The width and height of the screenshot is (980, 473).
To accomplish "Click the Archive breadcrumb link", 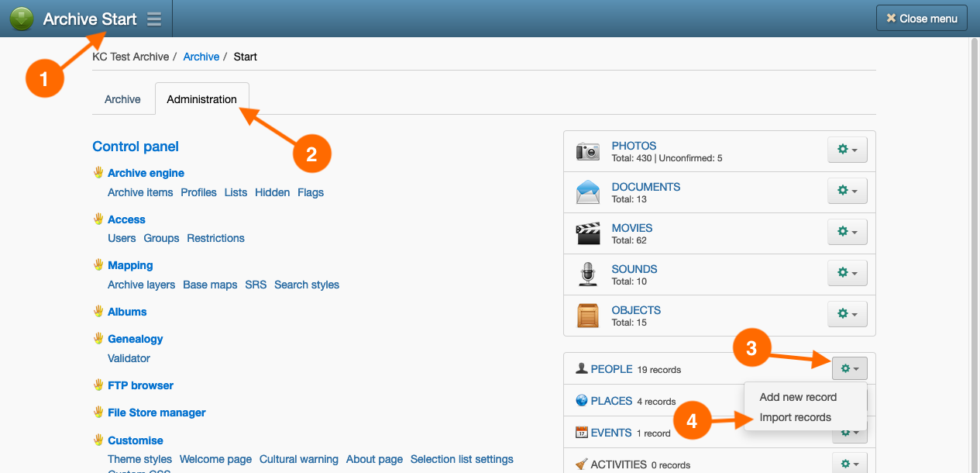I will click(201, 57).
